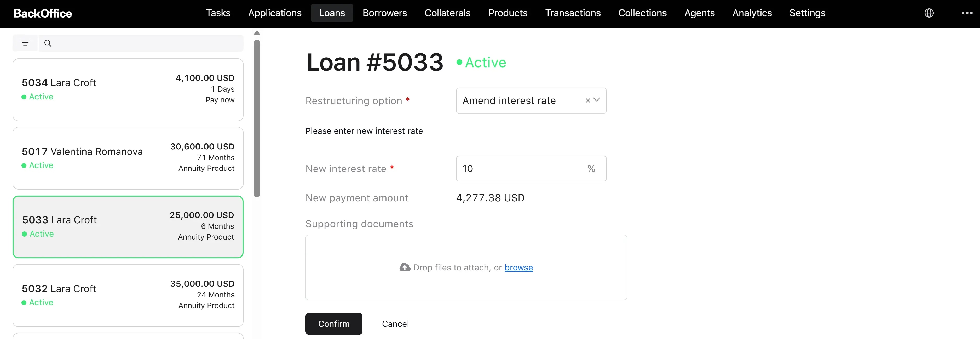The height and width of the screenshot is (339, 980).
Task: Confirm the loan restructuring
Action: [x=334, y=324]
